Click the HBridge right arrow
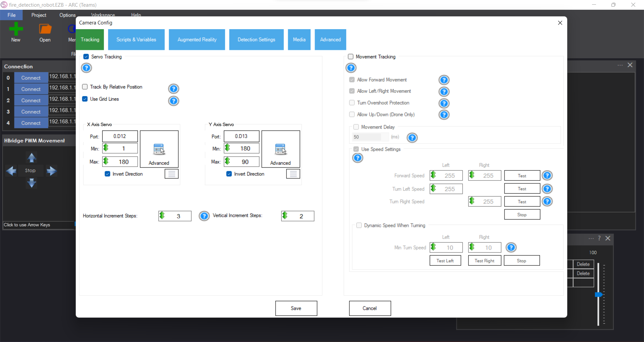 coord(51,171)
